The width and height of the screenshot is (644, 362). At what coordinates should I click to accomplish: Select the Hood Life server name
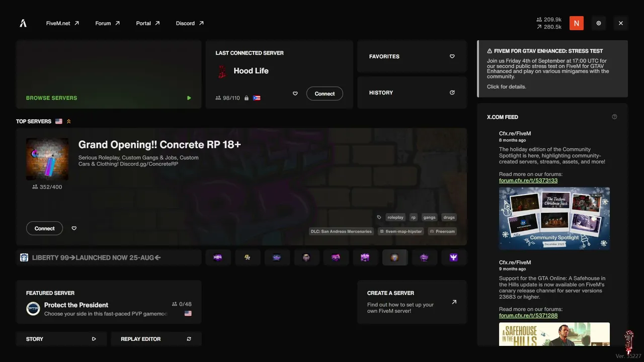(251, 71)
